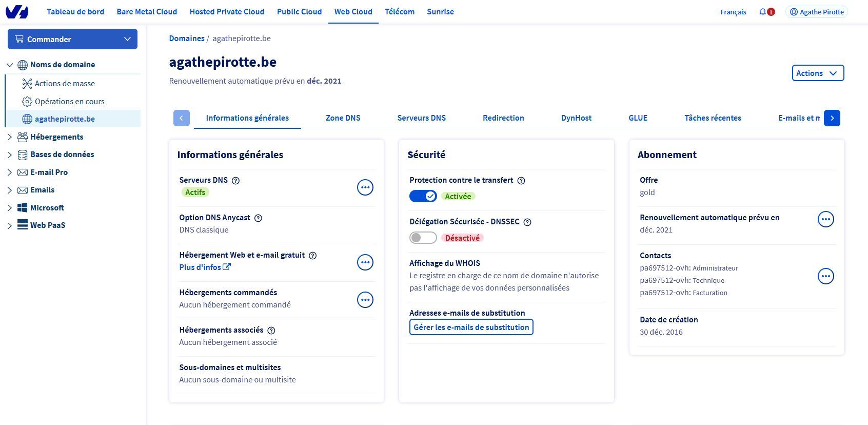Disable the transfer protection toggle
The width and height of the screenshot is (868, 425).
point(423,196)
